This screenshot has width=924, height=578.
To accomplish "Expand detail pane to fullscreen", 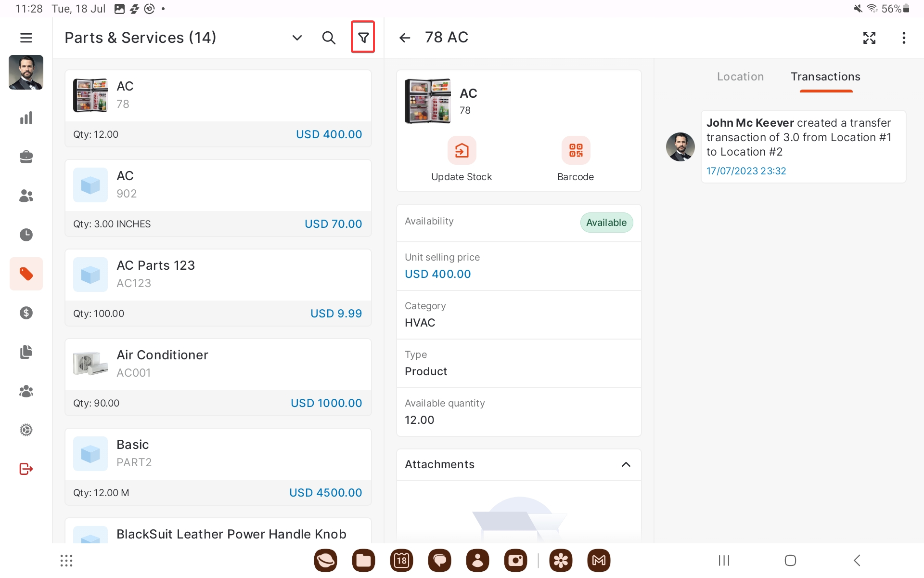I will [869, 38].
